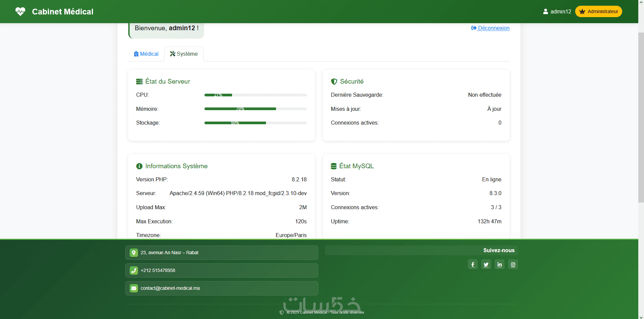Viewport: 644px width, 319px height.
Task: Click the MySQL version value 8.3.0
Action: (x=495, y=193)
